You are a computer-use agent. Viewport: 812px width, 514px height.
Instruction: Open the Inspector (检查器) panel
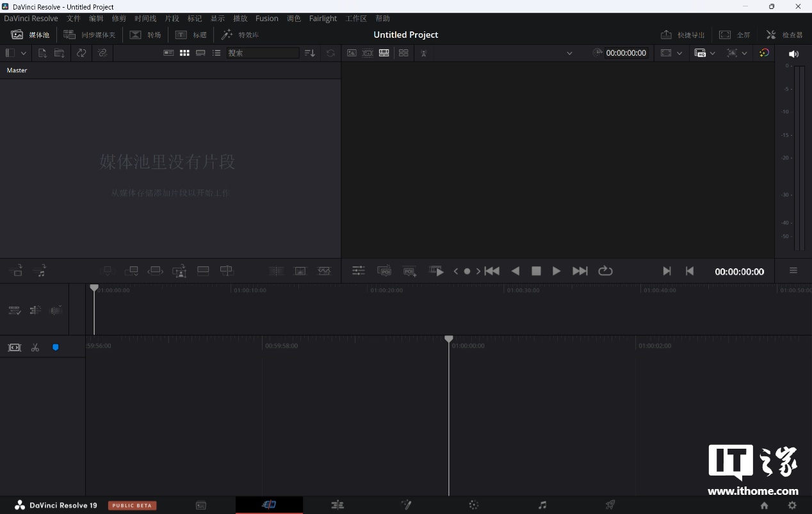pyautogui.click(x=784, y=35)
